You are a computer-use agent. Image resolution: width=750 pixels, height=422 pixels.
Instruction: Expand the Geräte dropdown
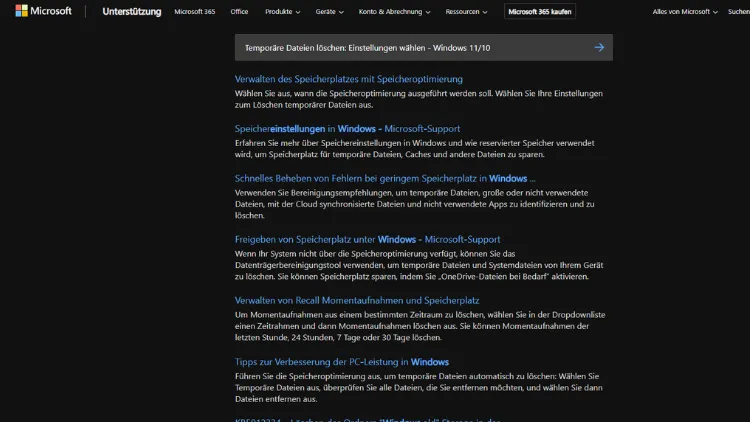click(x=330, y=11)
